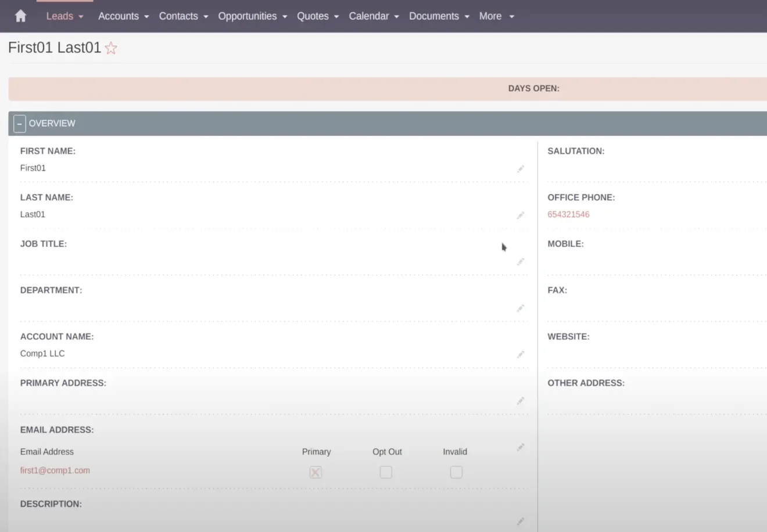Favorite this lead using the star icon
The height and width of the screenshot is (532, 767).
110,48
